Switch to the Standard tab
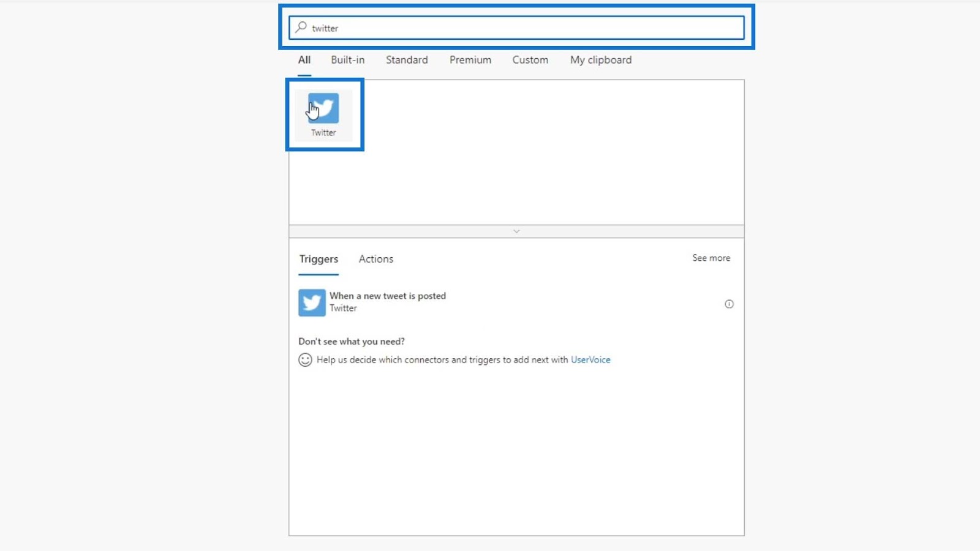This screenshot has height=551, width=980. [x=407, y=60]
